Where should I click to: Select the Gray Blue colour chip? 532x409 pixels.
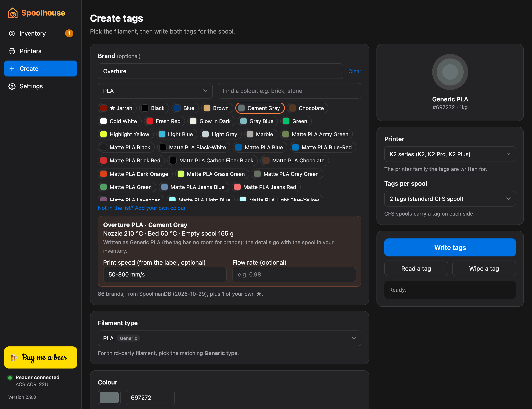click(x=258, y=121)
